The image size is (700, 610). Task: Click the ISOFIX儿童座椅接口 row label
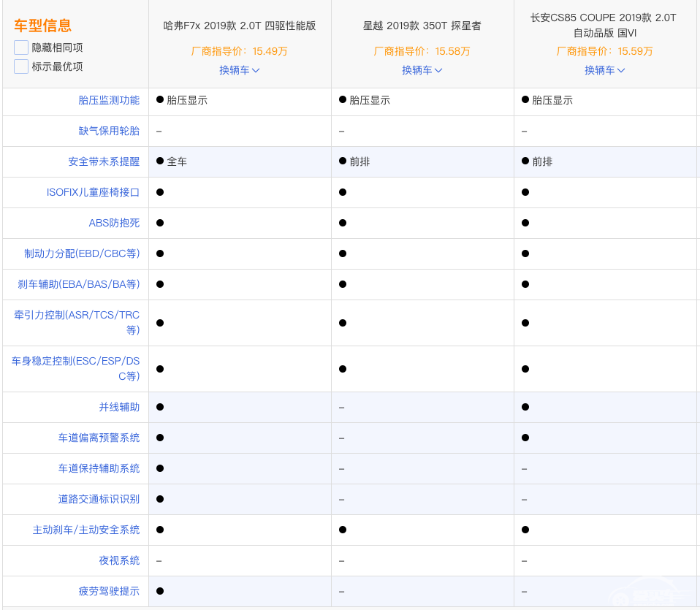93,192
